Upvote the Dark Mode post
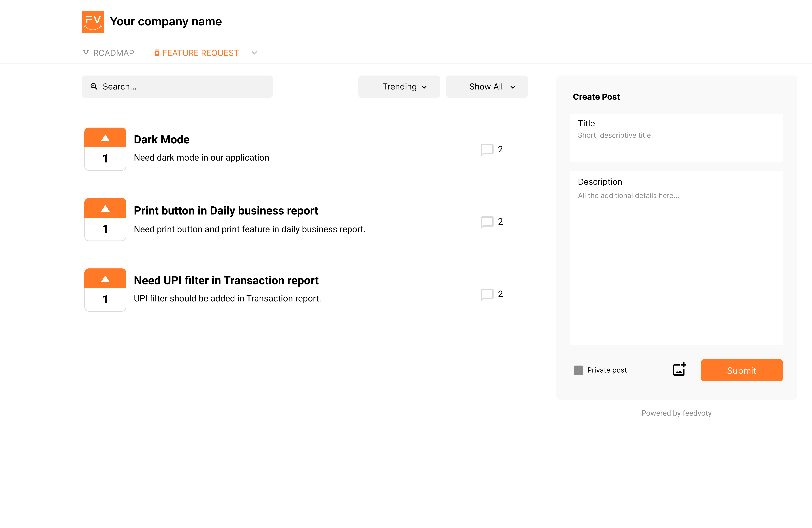The width and height of the screenshot is (812, 528). click(105, 138)
